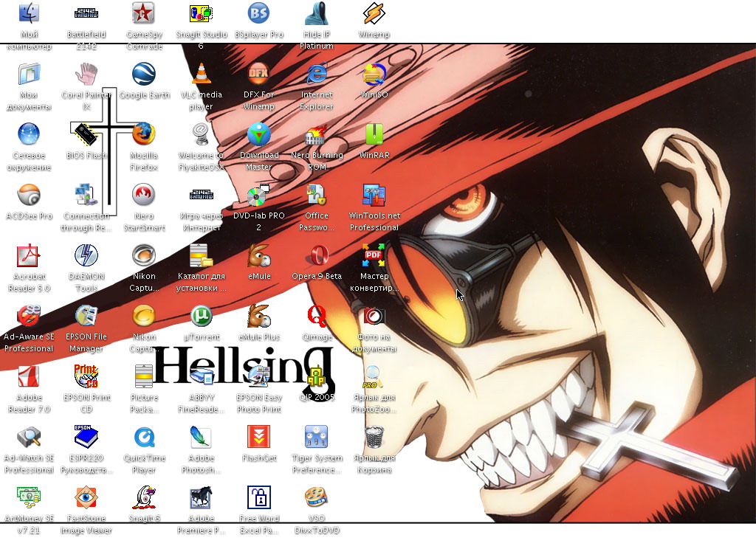Select the SnagIt Studio 6 icon
Screen dimensions: 756x549
point(201,14)
